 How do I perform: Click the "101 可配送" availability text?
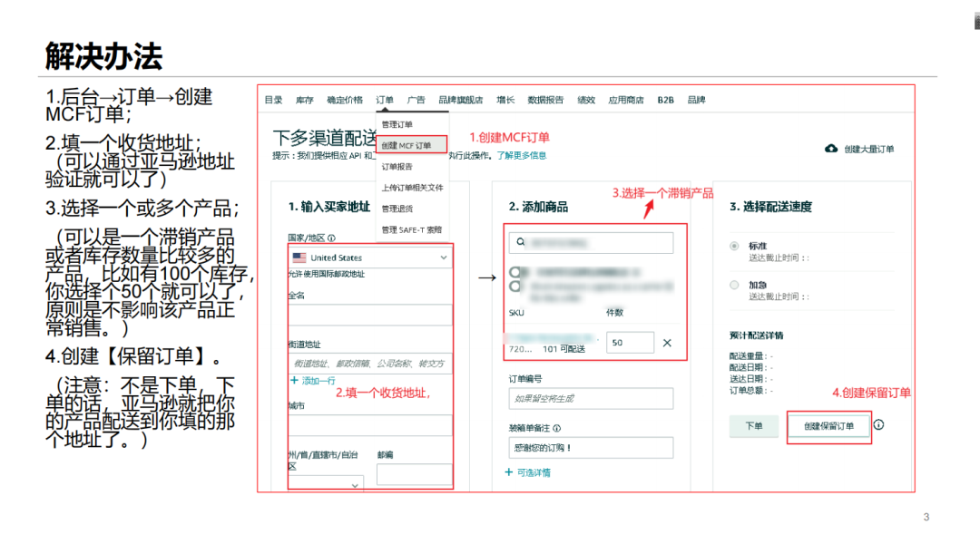click(x=563, y=349)
